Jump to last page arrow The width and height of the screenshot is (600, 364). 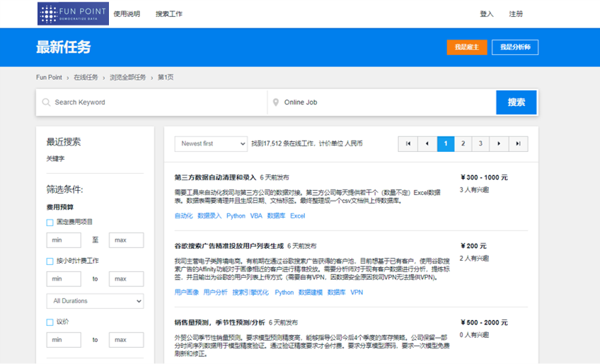[x=518, y=143]
